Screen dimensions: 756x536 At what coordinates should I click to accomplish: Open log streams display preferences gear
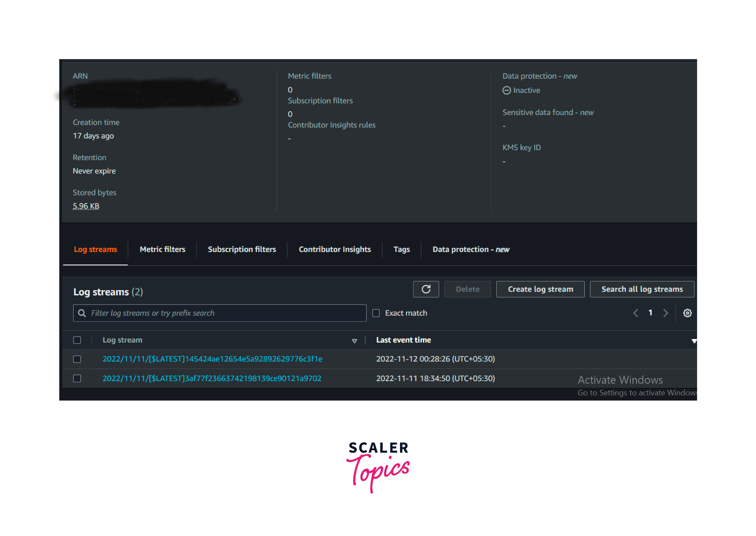point(688,313)
